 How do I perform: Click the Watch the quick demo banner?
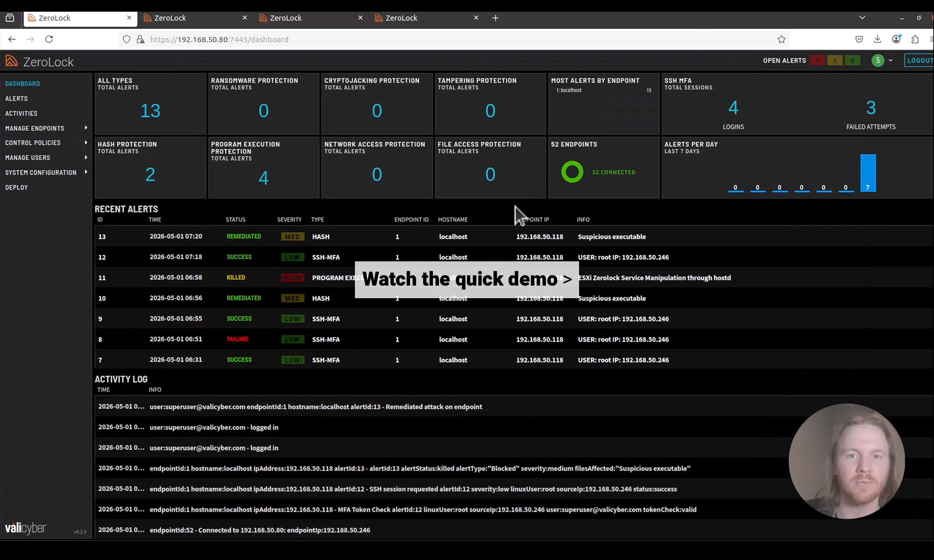pos(467,279)
